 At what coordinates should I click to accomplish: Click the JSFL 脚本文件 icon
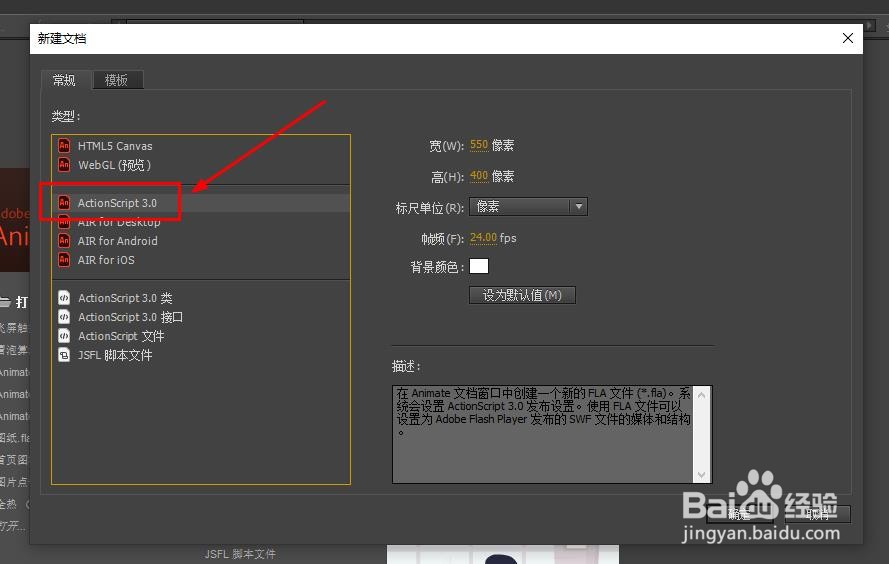(64, 355)
